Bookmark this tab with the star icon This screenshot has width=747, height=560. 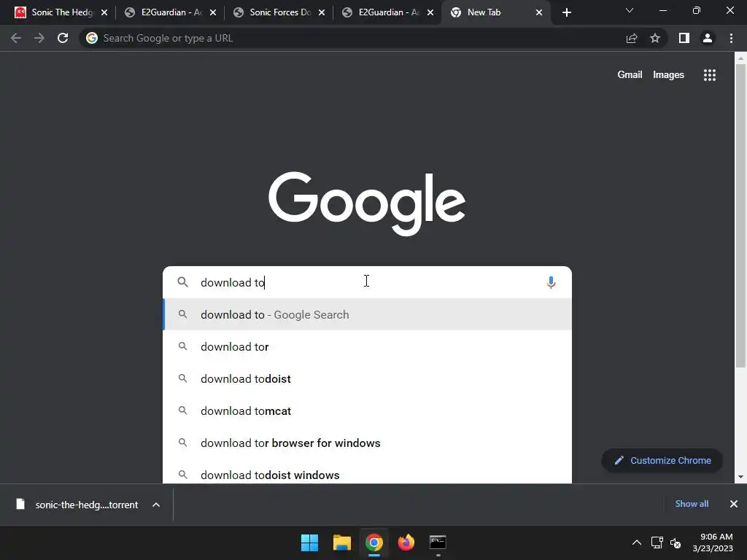[655, 38]
